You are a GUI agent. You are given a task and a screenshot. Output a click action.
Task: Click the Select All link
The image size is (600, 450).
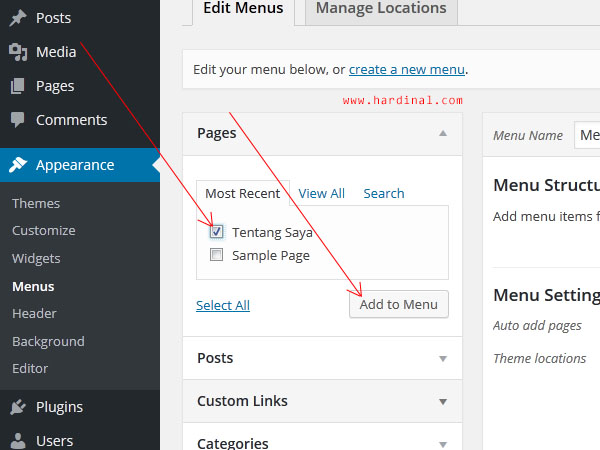[223, 306]
